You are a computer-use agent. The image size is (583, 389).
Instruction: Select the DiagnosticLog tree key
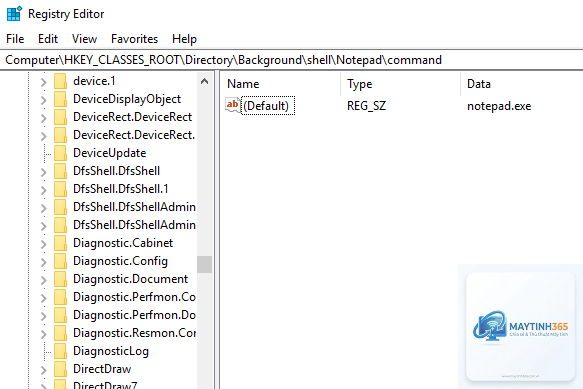(x=111, y=351)
